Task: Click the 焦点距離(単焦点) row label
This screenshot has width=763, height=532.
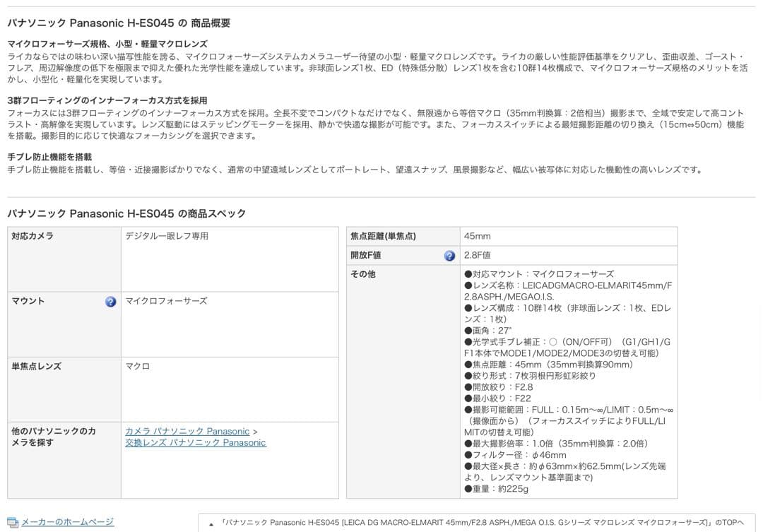Action: point(384,237)
